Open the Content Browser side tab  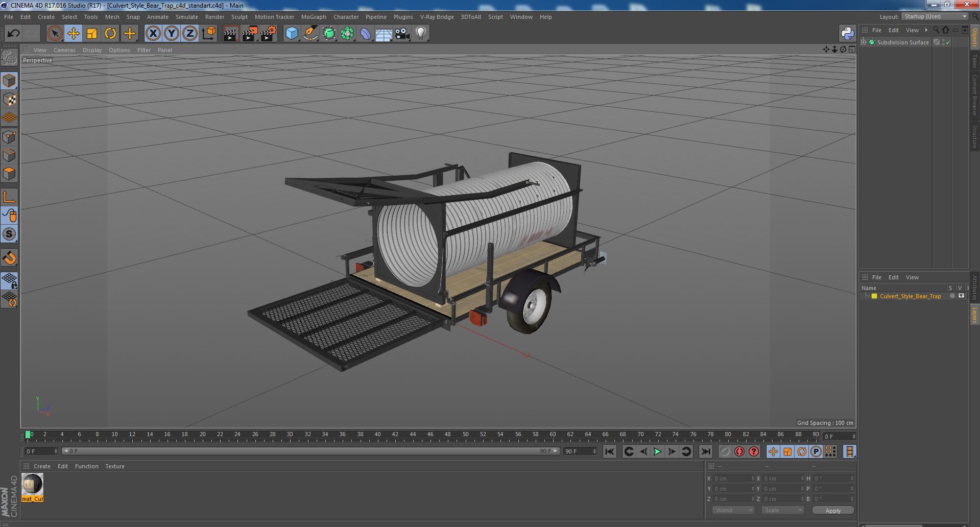[x=974, y=95]
